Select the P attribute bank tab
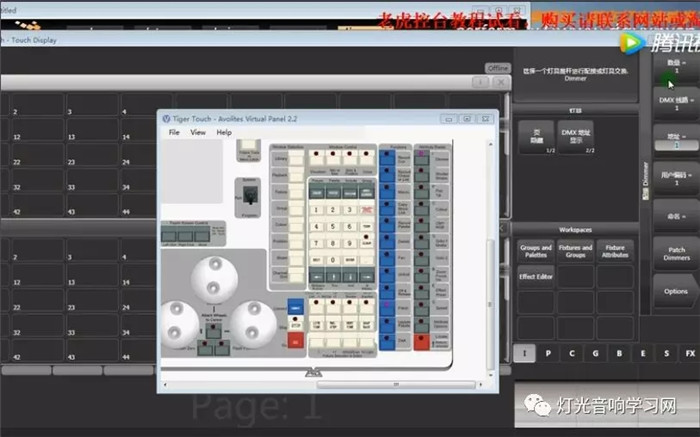700x437 pixels. 548,353
